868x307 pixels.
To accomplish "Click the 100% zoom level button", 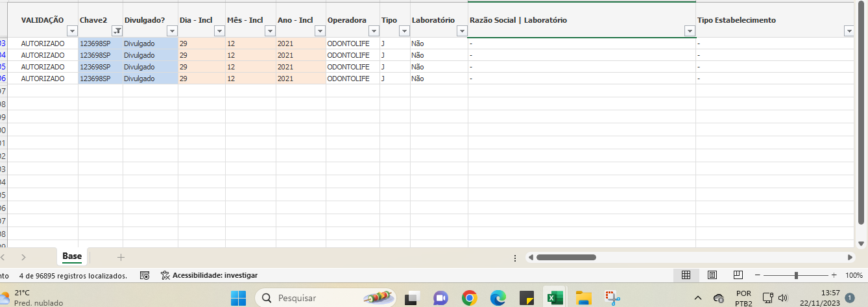I will point(854,275).
